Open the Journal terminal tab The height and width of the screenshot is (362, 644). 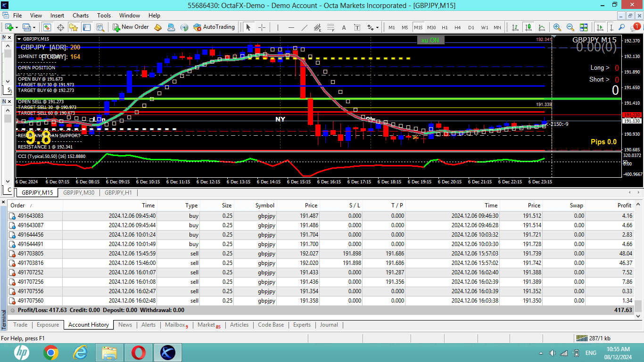click(329, 325)
